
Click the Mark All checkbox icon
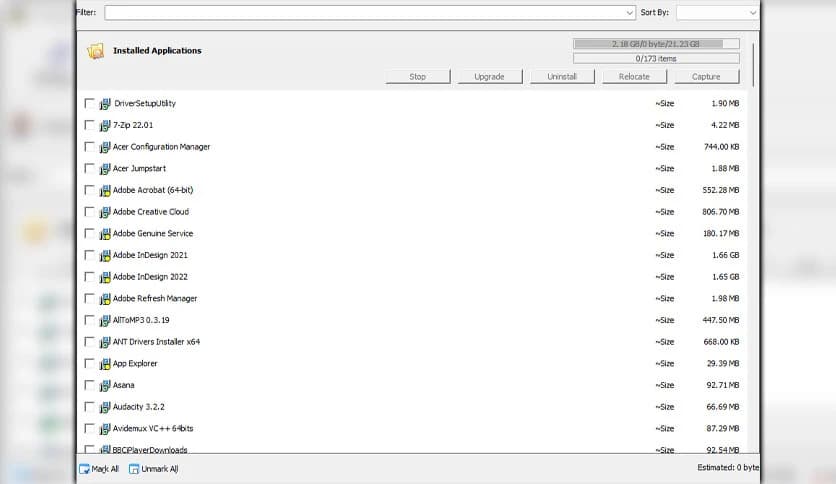coord(84,469)
